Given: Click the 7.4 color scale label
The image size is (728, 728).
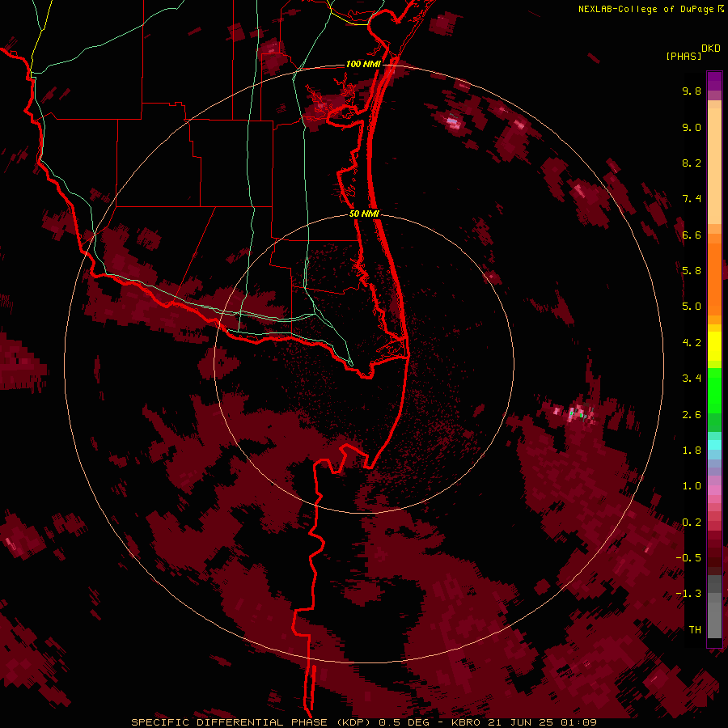Looking at the screenshot, I should point(692,199).
